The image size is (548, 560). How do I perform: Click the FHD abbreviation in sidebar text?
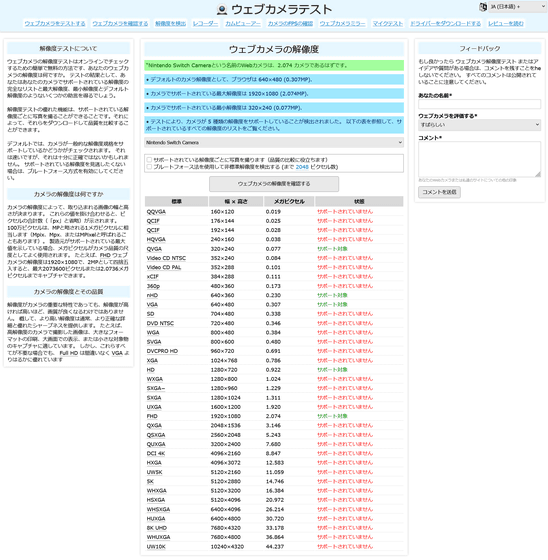pyautogui.click(x=105, y=255)
